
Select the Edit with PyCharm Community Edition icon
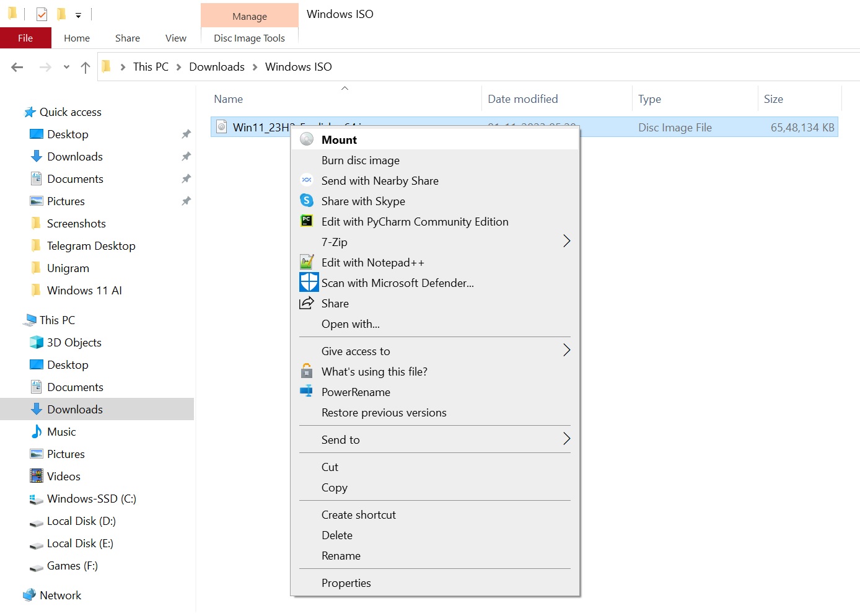pos(307,221)
